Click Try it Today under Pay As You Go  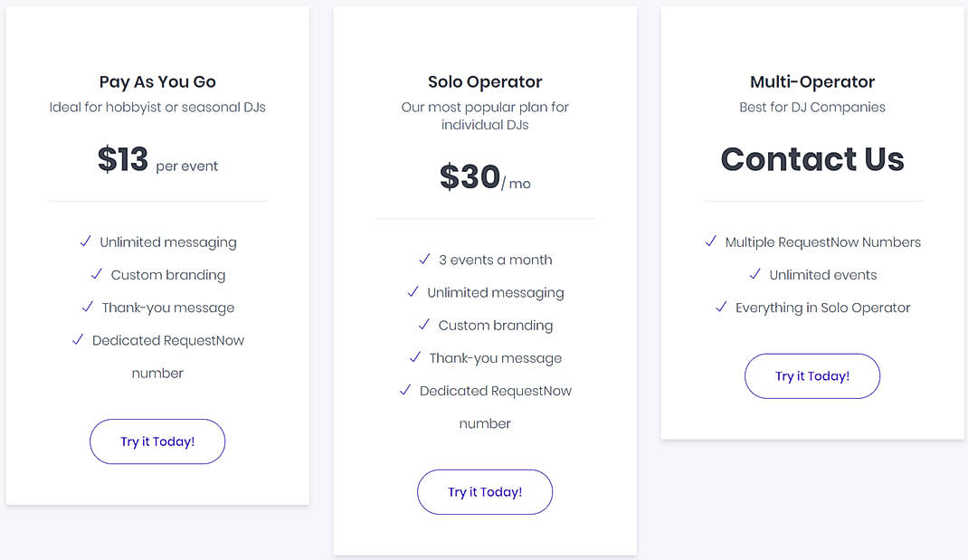157,441
